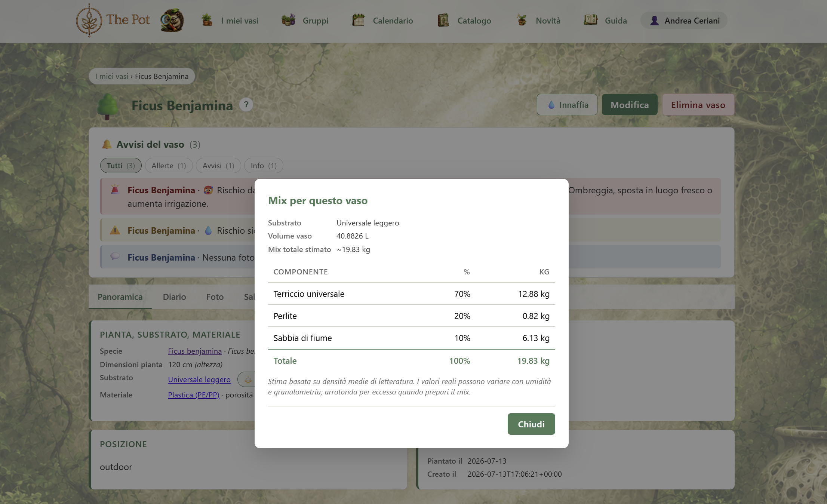The width and height of the screenshot is (827, 504).
Task: Click the user avatar icon
Action: point(654,20)
